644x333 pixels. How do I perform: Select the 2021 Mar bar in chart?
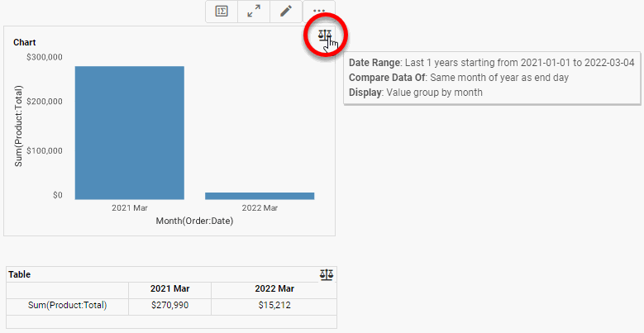(x=129, y=132)
